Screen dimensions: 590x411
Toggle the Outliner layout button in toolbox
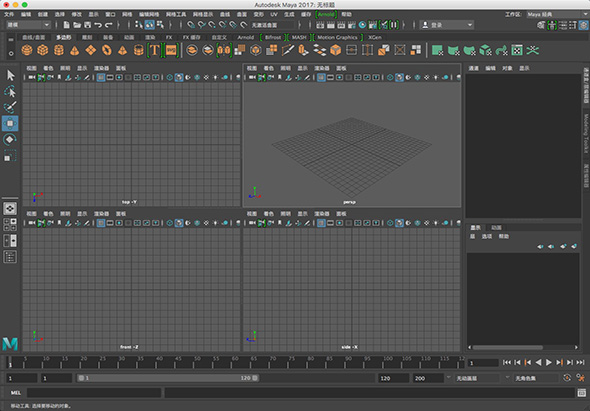[x=10, y=257]
